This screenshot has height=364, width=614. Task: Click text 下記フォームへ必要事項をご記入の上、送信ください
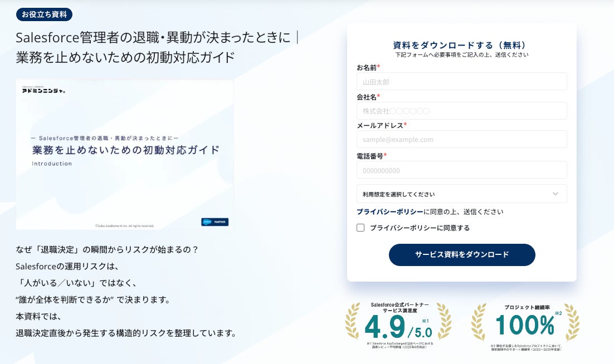pyautogui.click(x=462, y=55)
